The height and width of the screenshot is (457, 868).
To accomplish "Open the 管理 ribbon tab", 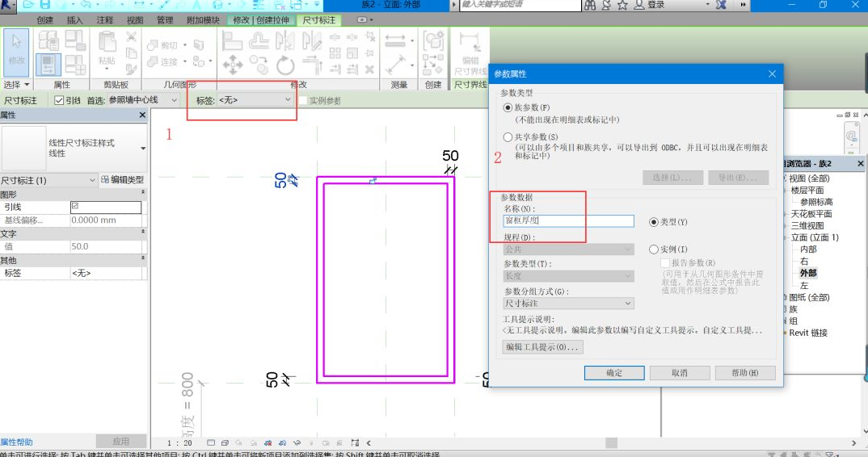I will click(x=164, y=20).
